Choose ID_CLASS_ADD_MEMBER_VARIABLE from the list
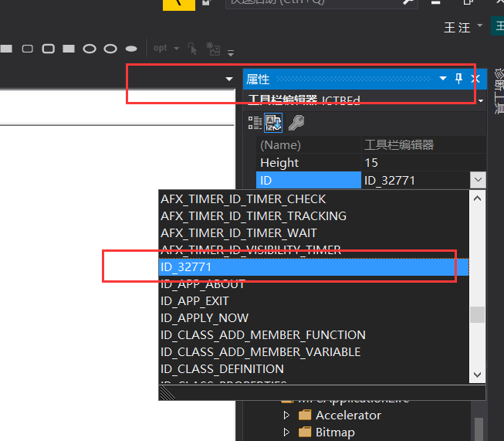The image size is (504, 441). (314, 352)
